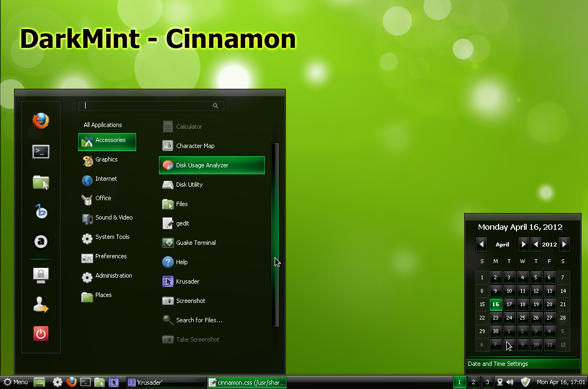Open the Administration category

tap(107, 276)
